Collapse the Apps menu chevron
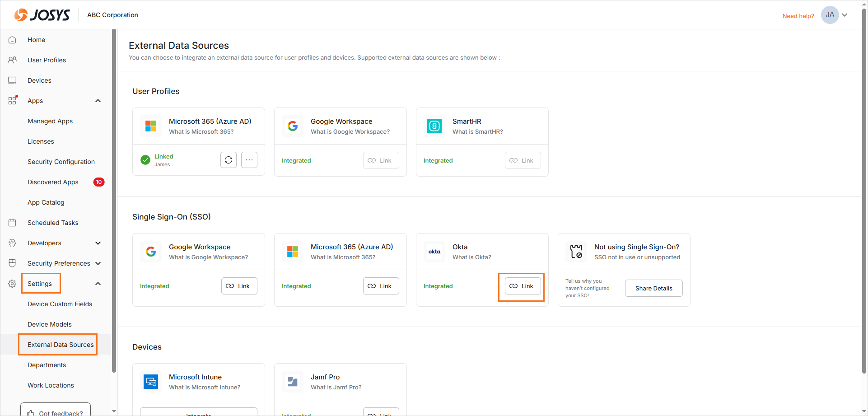 98,101
